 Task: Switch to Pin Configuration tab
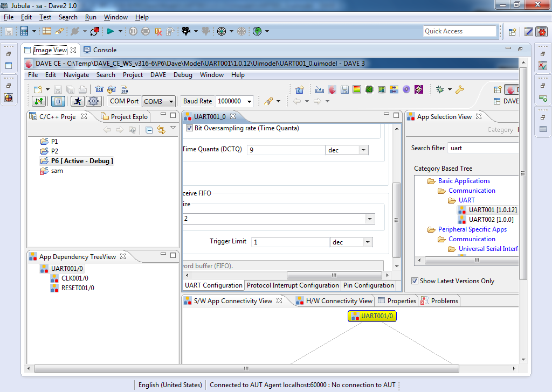[x=369, y=285]
